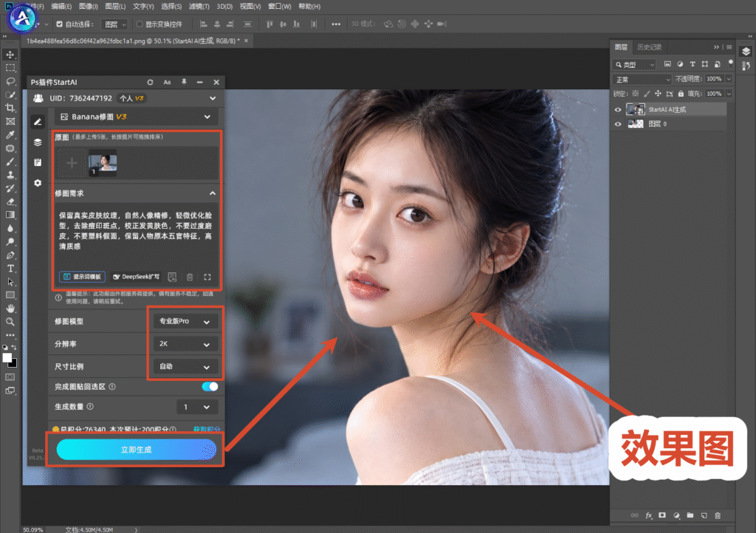The height and width of the screenshot is (533, 756).
Task: Open the 生成数量 dropdown
Action: [197, 407]
